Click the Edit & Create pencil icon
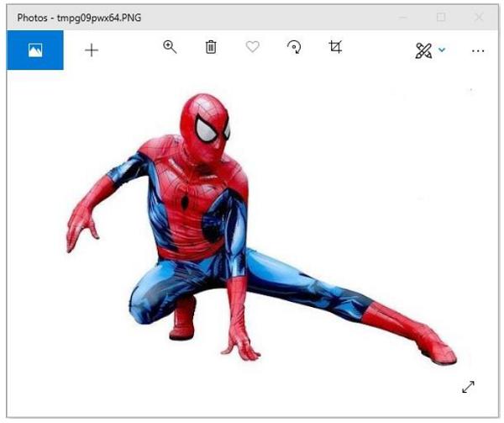The image size is (504, 423). (x=423, y=50)
